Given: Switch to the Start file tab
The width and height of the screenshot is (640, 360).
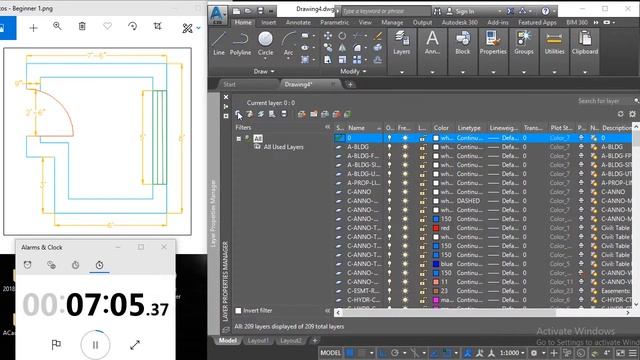Looking at the screenshot, I should click(x=229, y=84).
